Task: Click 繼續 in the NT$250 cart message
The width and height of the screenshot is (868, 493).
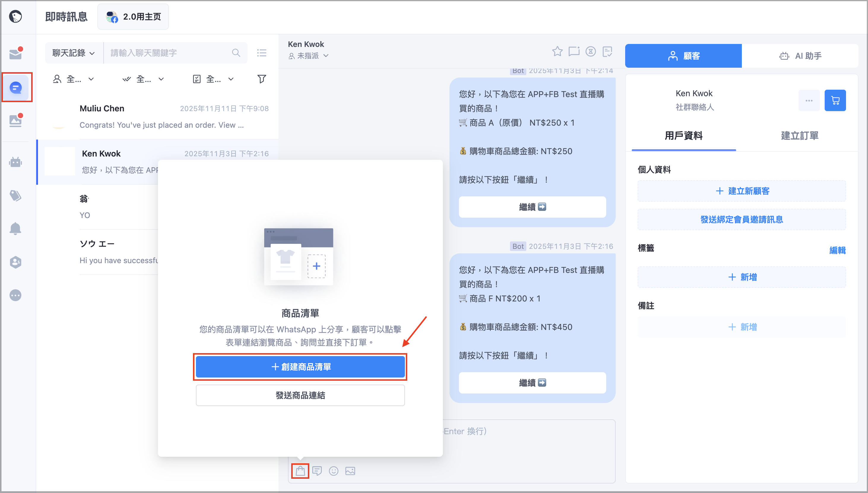Action: pyautogui.click(x=532, y=207)
